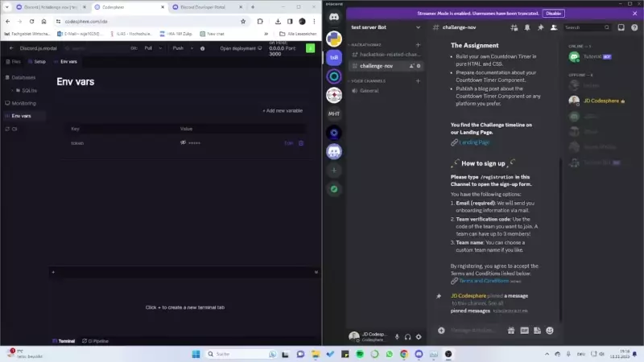This screenshot has height=362, width=644.
Task: Show pinned messages pin icon
Action: [x=540, y=27]
